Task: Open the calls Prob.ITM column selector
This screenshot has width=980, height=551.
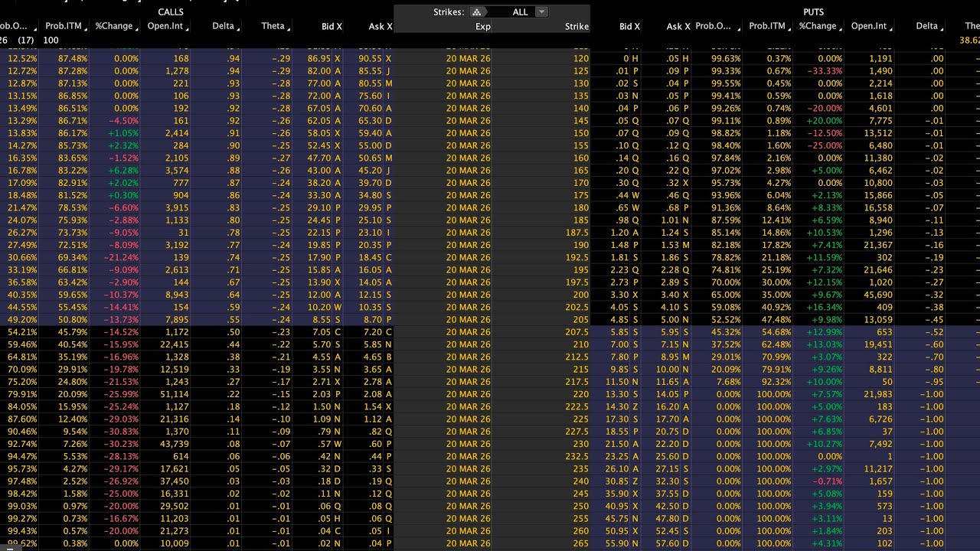Action: click(86, 28)
